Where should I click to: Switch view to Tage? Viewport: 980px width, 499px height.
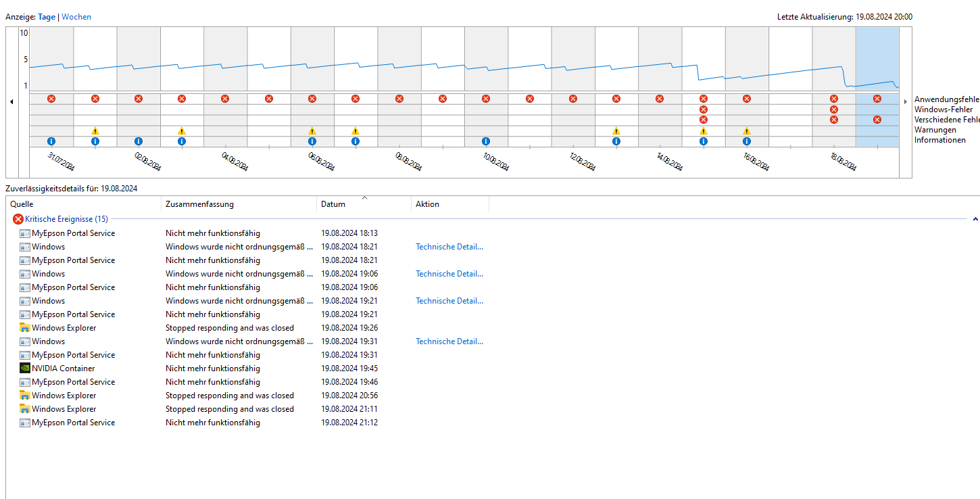pos(47,17)
